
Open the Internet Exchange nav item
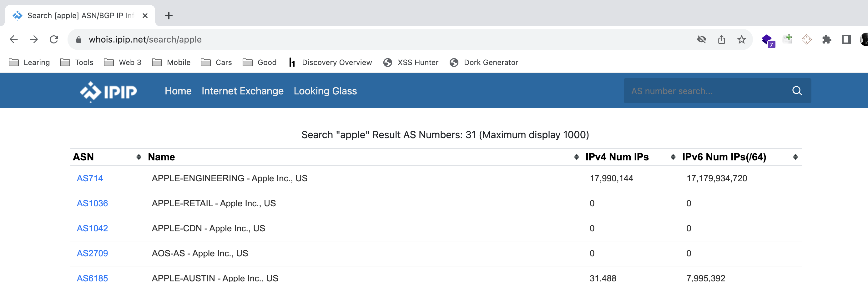click(243, 91)
